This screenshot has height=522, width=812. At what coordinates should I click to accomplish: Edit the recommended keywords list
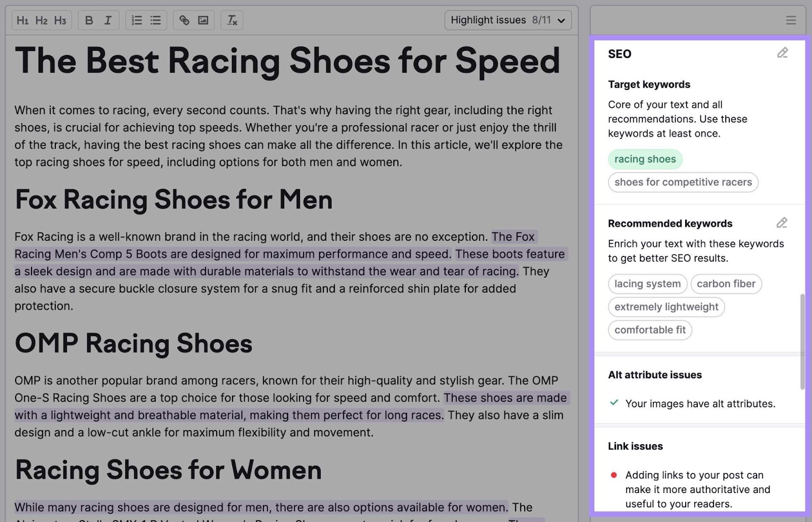click(782, 223)
